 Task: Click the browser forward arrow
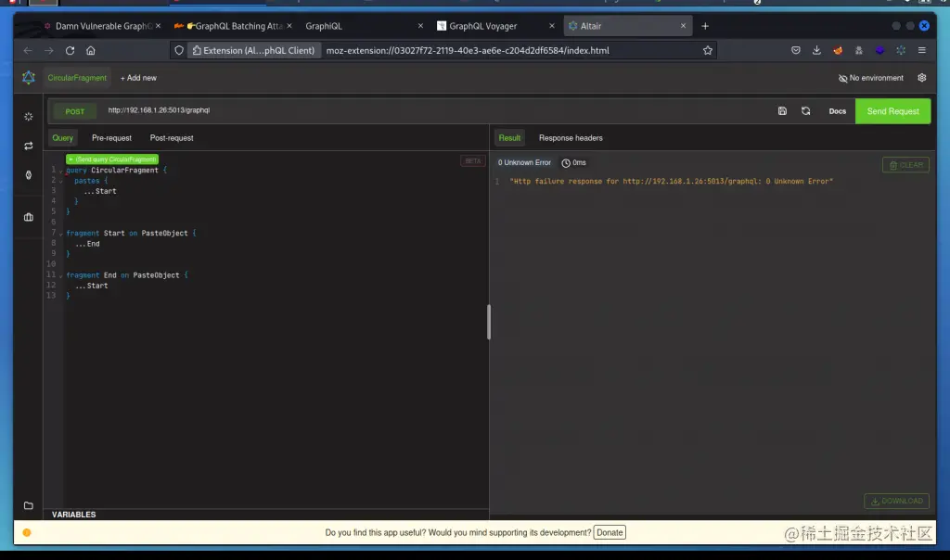click(49, 51)
